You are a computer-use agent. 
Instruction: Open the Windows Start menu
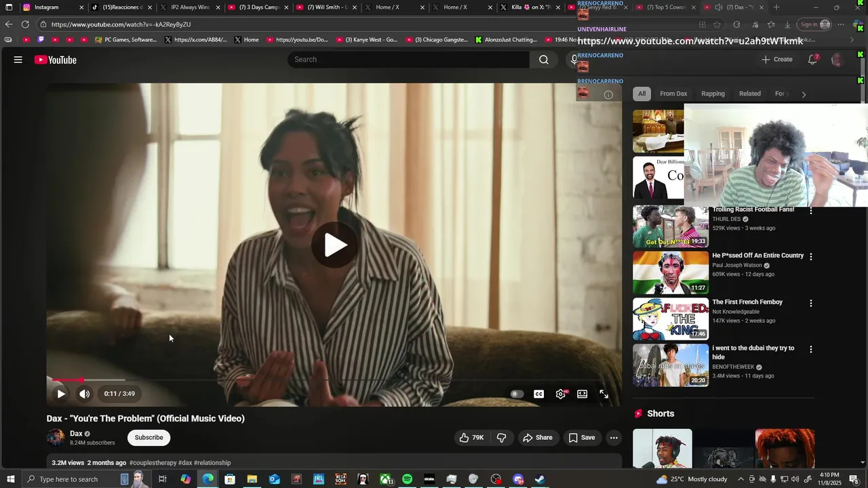10,479
